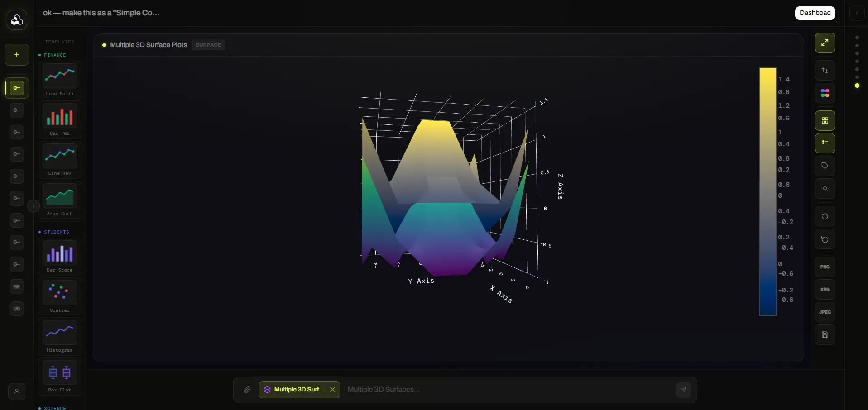Image resolution: width=868 pixels, height=410 pixels.
Task: Create a new chart with plus button
Action: [17, 55]
